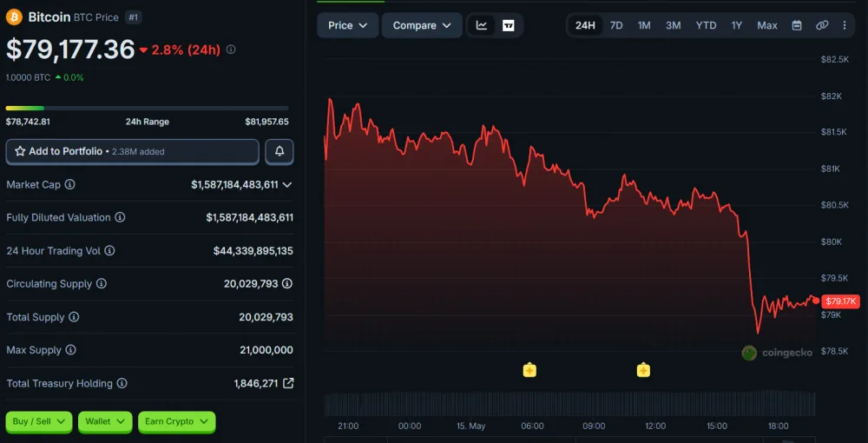Click max supply value 21,000,000

(266, 350)
